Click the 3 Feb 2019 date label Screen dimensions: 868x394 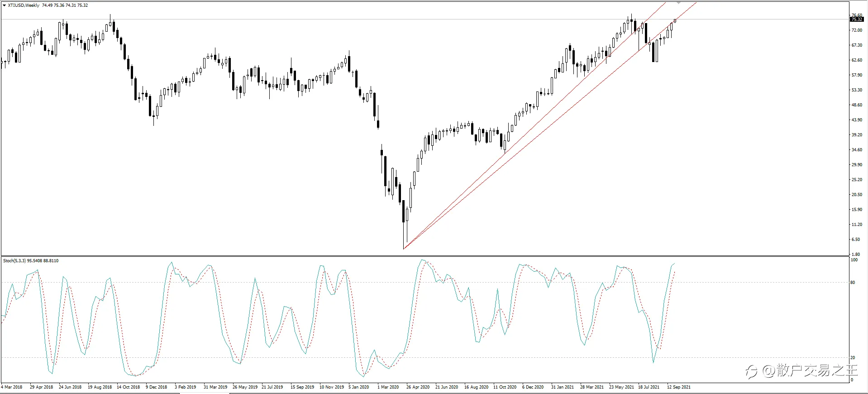[x=186, y=387]
